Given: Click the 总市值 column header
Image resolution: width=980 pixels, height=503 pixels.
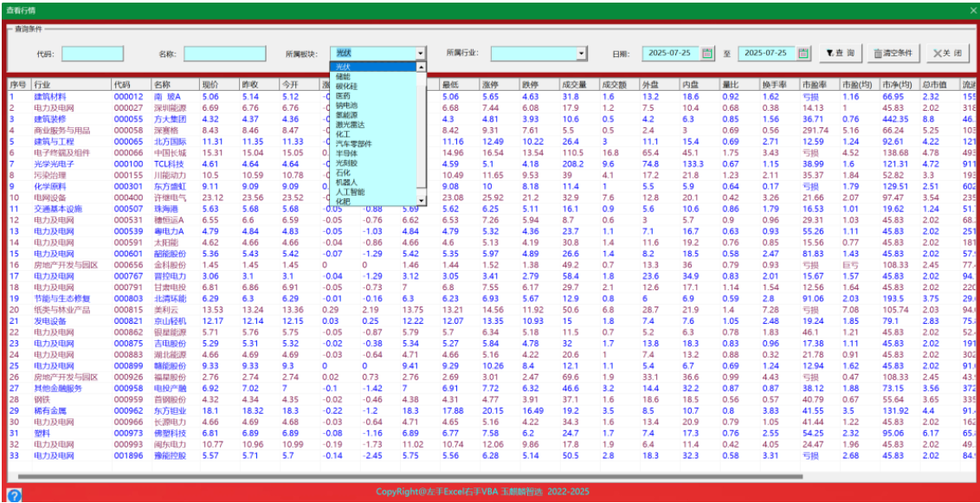Looking at the screenshot, I should click(940, 84).
